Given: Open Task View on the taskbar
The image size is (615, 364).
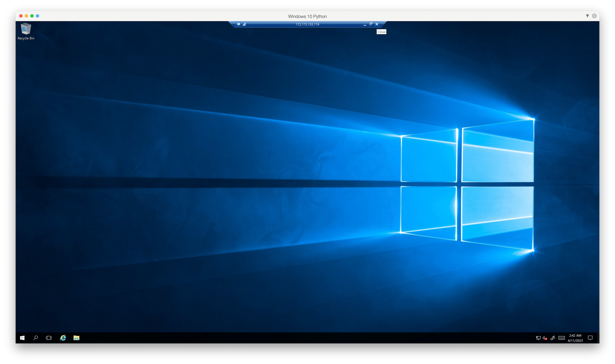Looking at the screenshot, I should 49,338.
